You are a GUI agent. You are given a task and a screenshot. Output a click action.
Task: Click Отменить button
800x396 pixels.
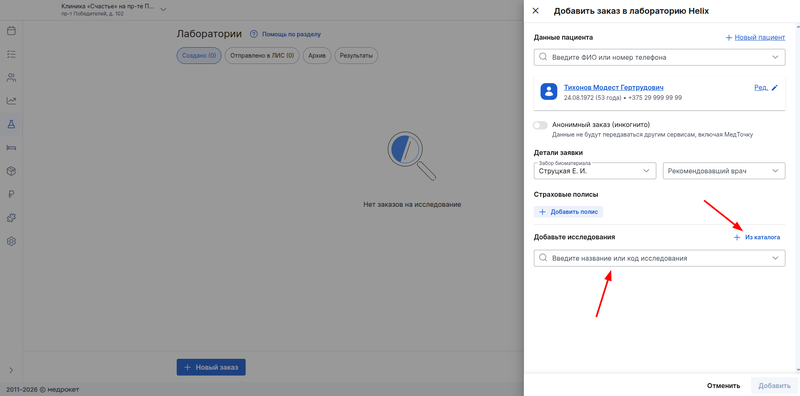coord(723,386)
